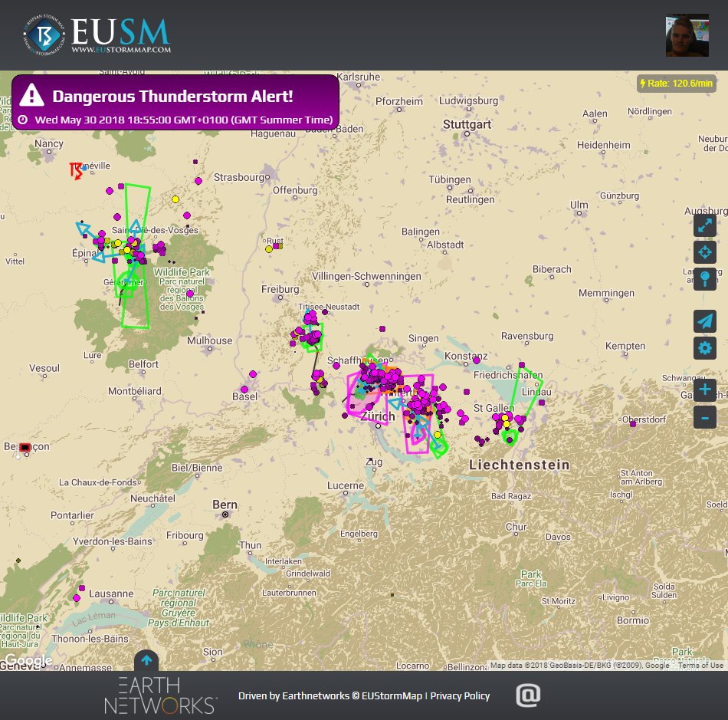728x720 pixels.
Task: Click the Mulhouse city label
Action: 209,340
